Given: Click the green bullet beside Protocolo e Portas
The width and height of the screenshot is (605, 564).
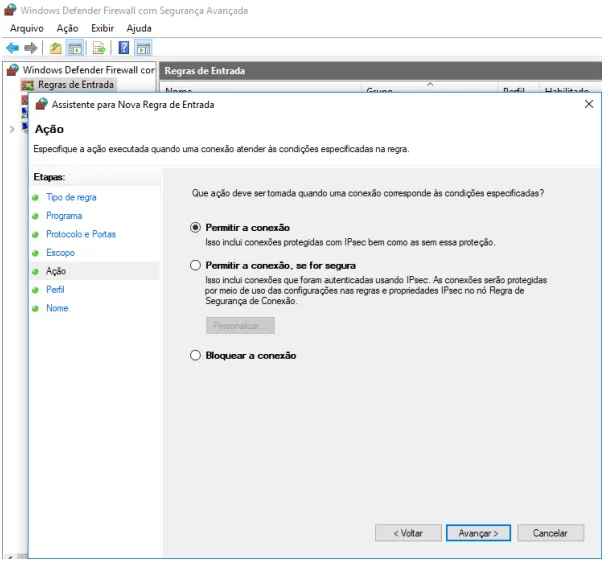Looking at the screenshot, I should pyautogui.click(x=35, y=235).
